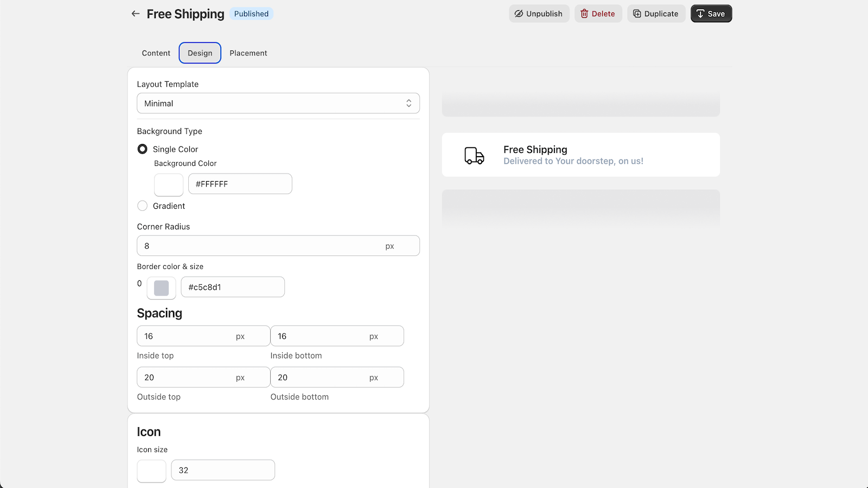The width and height of the screenshot is (868, 488).
Task: Click the 'Background Type' label
Action: (x=170, y=131)
